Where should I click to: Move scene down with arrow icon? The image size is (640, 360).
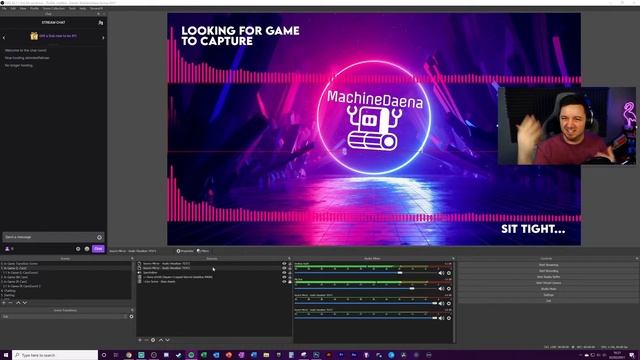[25, 303]
